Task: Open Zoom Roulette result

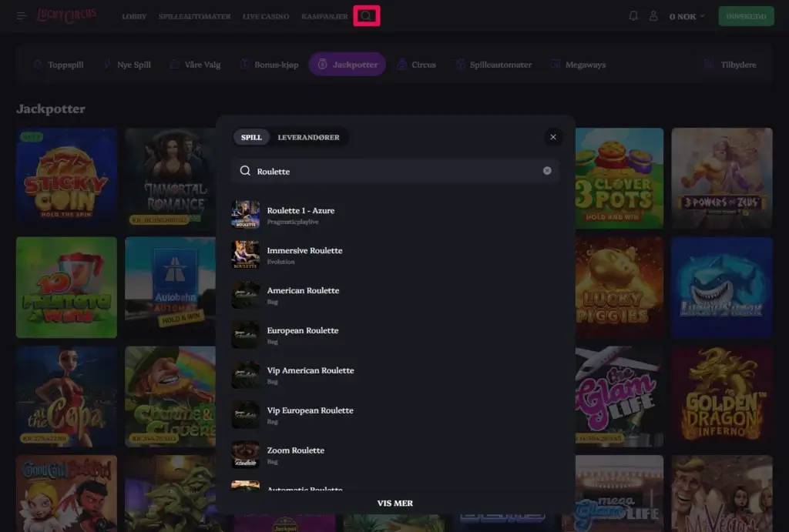Action: 395,454
